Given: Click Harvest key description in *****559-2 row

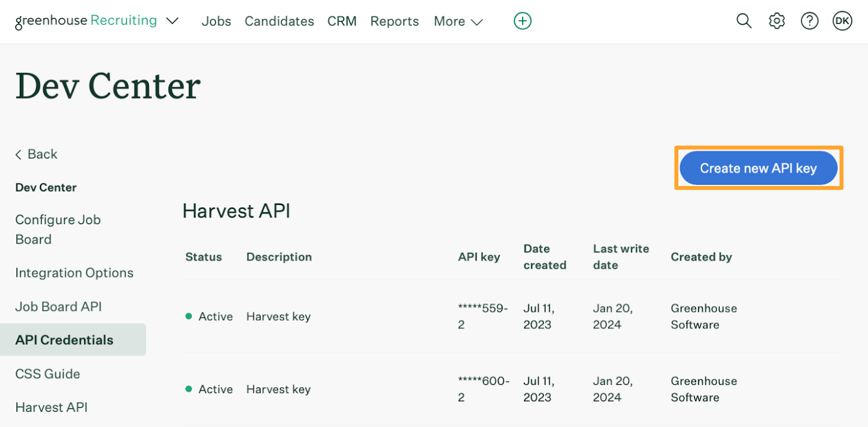Looking at the screenshot, I should 278,316.
